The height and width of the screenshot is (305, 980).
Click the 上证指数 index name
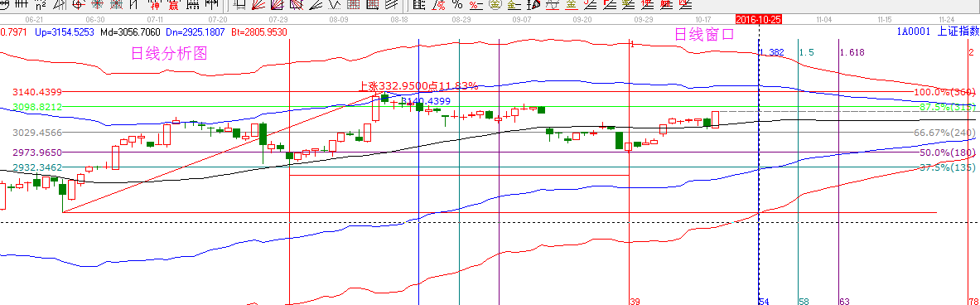coord(958,31)
